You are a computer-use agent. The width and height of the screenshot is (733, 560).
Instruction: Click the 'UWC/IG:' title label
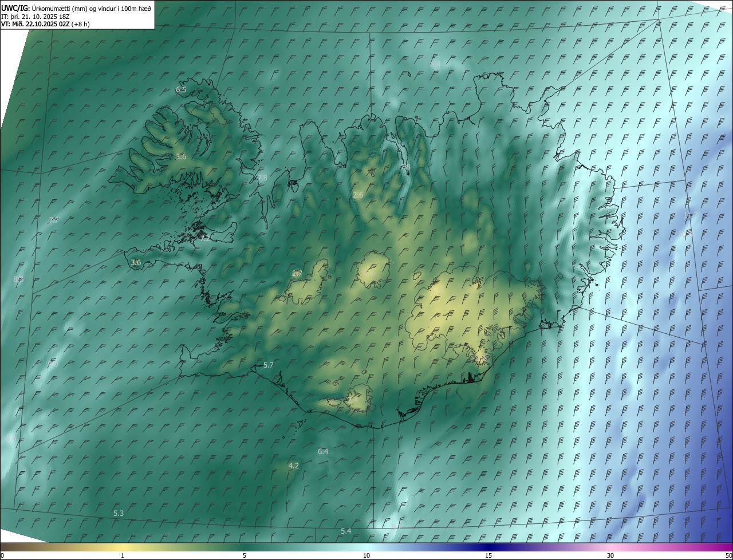coord(15,8)
